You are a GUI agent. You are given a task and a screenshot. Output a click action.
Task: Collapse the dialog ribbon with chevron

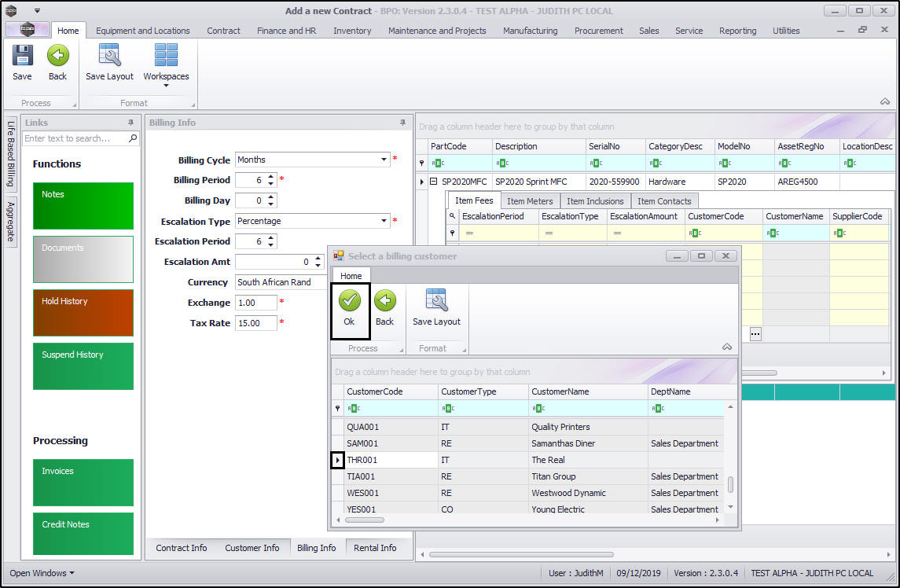[727, 347]
